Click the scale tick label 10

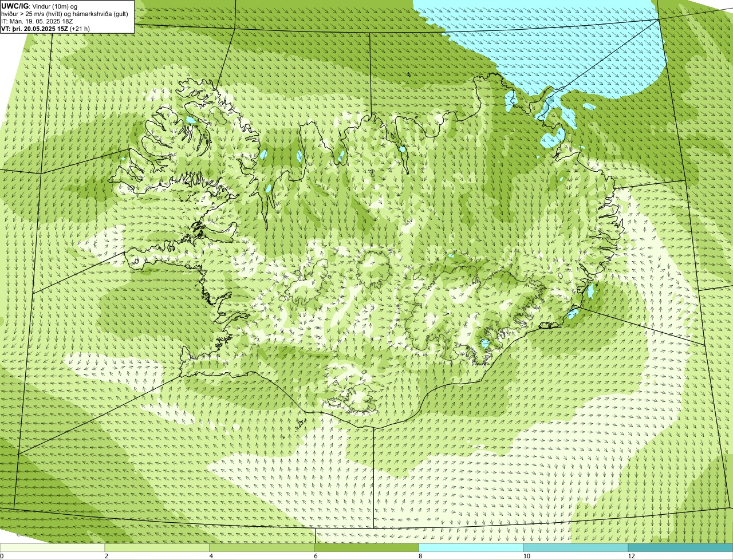(526, 556)
